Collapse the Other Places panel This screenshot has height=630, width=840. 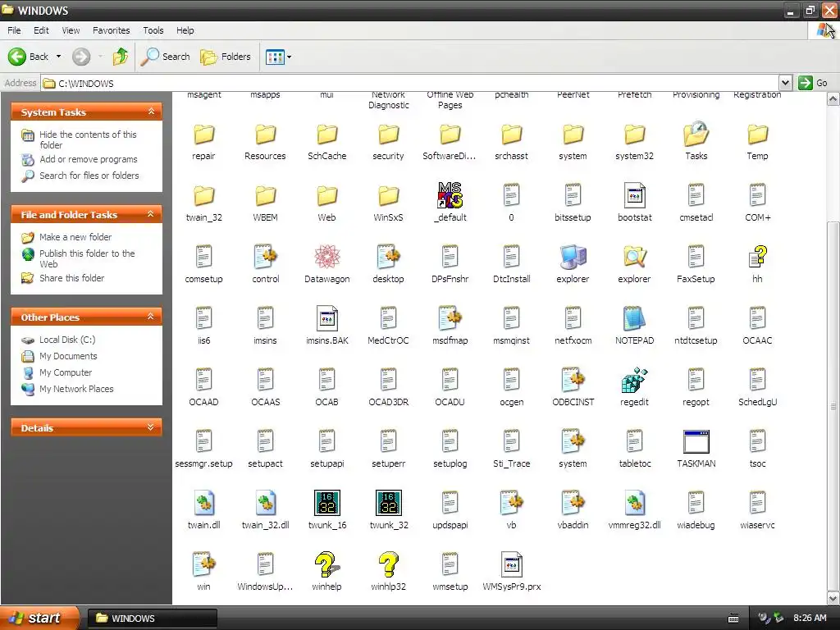tap(151, 317)
